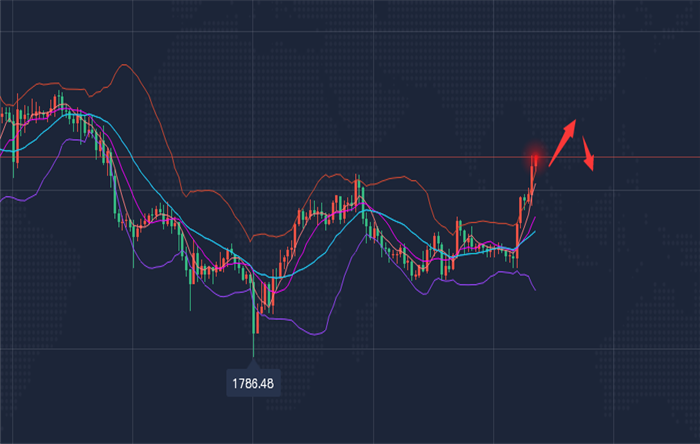
Task: Click the 1786.48 low price label
Action: [253, 383]
